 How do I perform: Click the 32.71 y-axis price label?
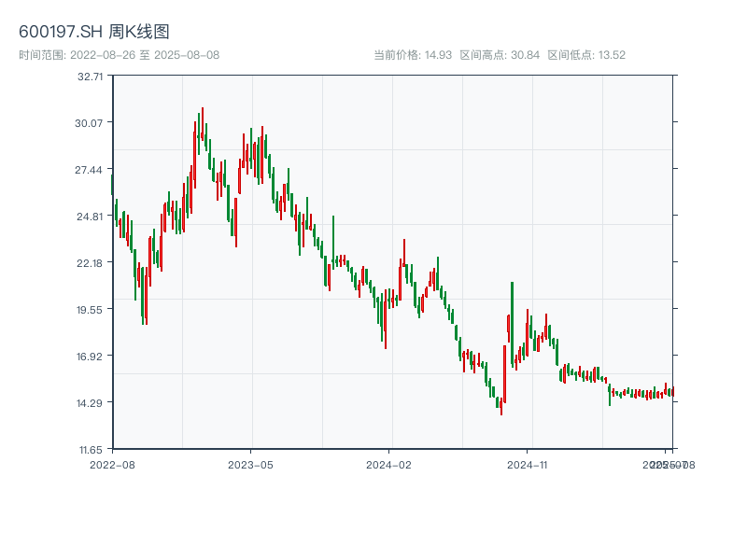tap(90, 77)
